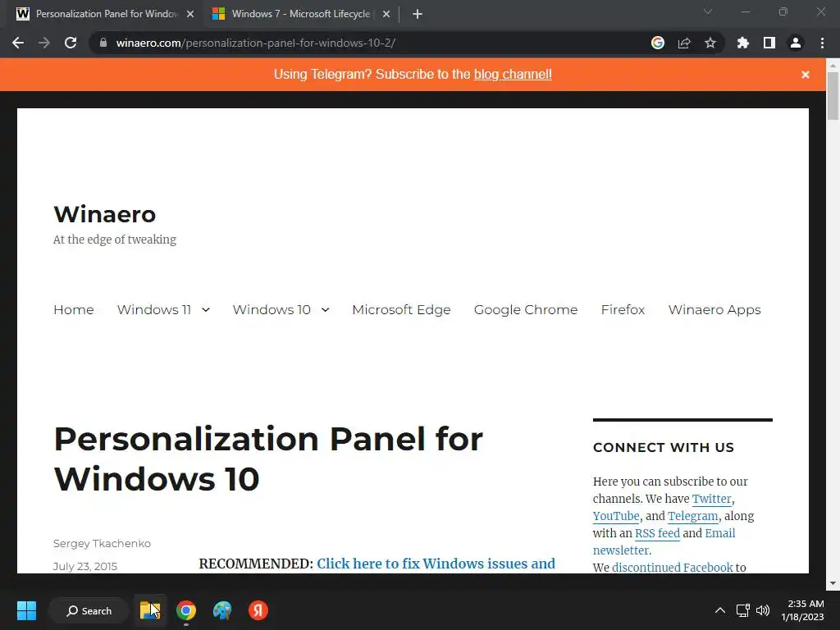Open the clock and date flyout

[802, 610]
